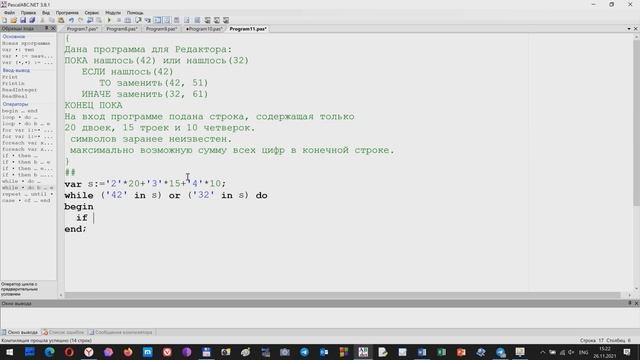Open the Сервис menu

[x=92, y=13]
